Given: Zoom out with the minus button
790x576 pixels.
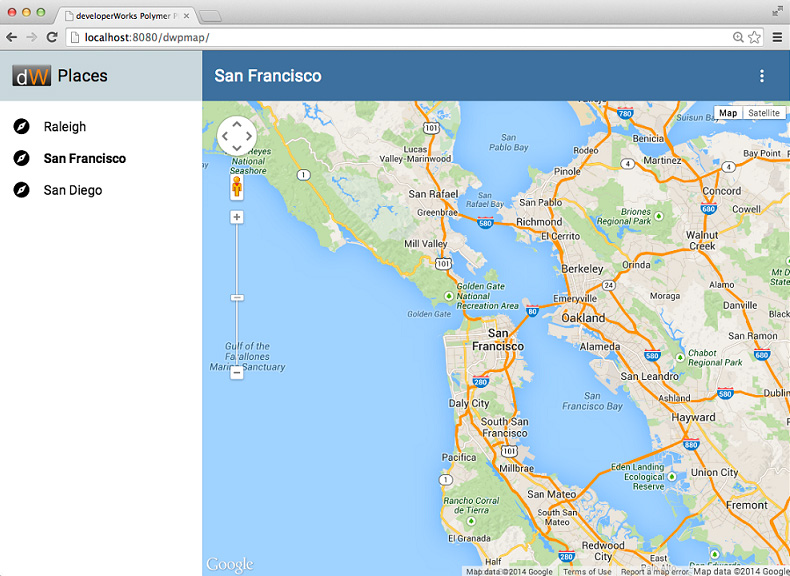Looking at the screenshot, I should point(236,373).
